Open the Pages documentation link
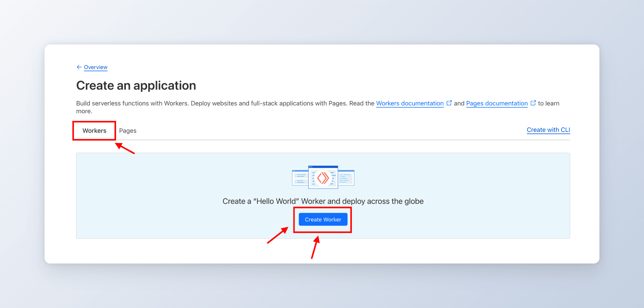The width and height of the screenshot is (644, 308). pos(497,103)
